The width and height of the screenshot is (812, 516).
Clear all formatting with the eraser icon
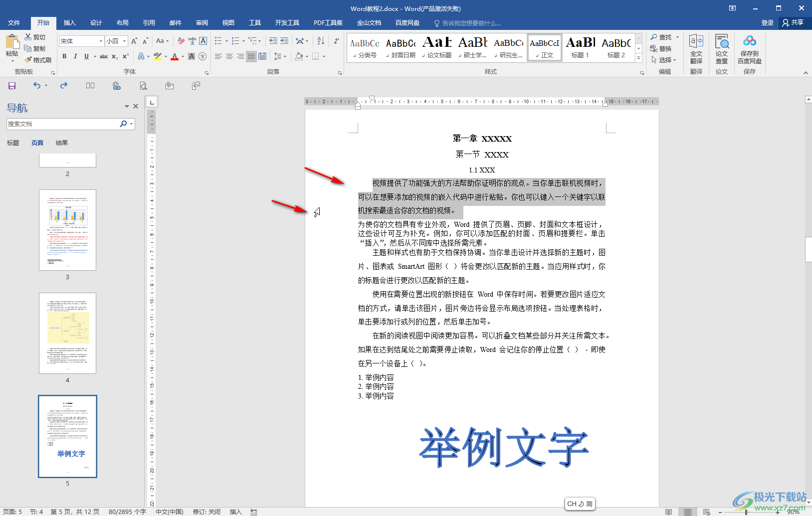tap(181, 41)
